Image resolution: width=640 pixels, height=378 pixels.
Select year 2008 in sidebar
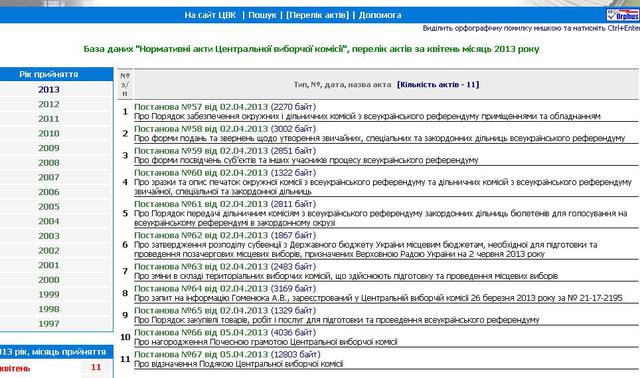coord(49,163)
